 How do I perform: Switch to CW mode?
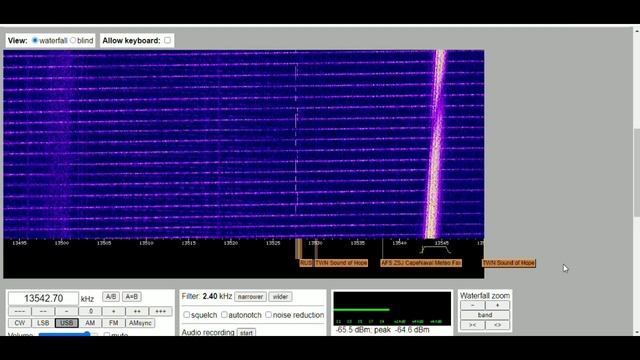(x=20, y=323)
